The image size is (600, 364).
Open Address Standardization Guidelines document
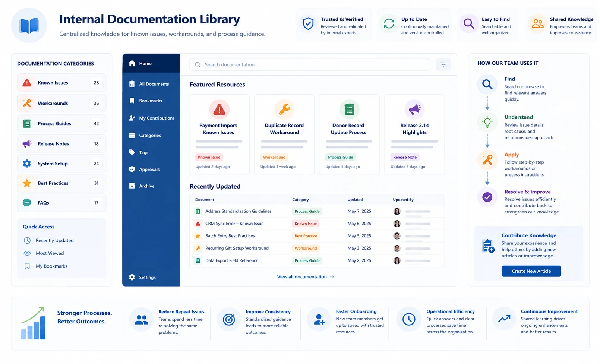click(239, 211)
